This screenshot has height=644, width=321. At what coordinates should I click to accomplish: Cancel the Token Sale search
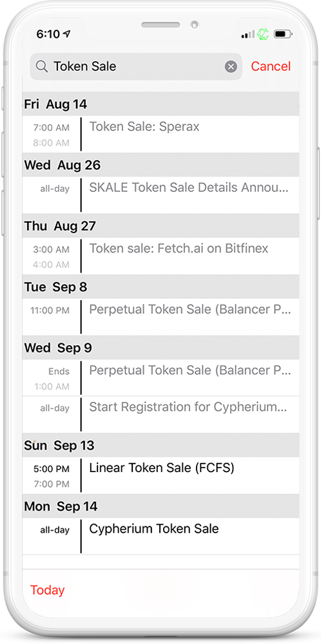point(271,66)
